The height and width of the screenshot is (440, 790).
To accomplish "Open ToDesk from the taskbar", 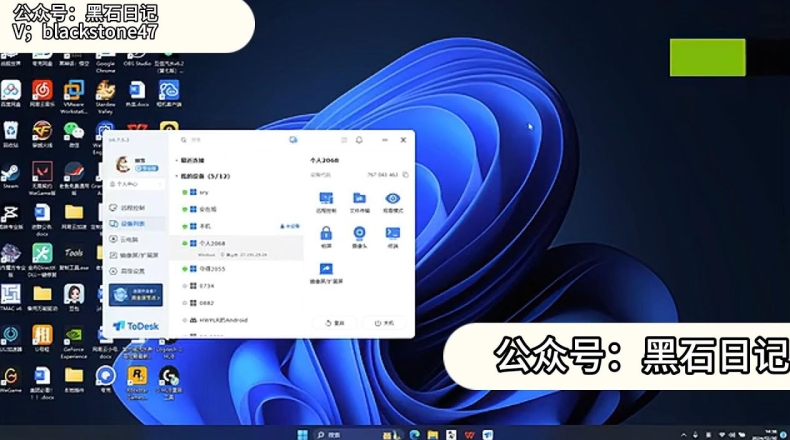I will [x=488, y=434].
